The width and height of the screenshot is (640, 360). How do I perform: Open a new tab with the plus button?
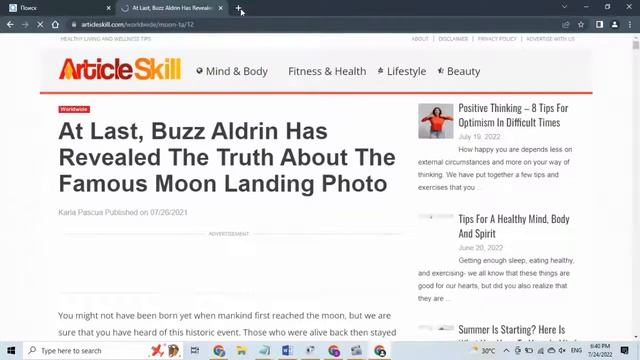tap(238, 8)
